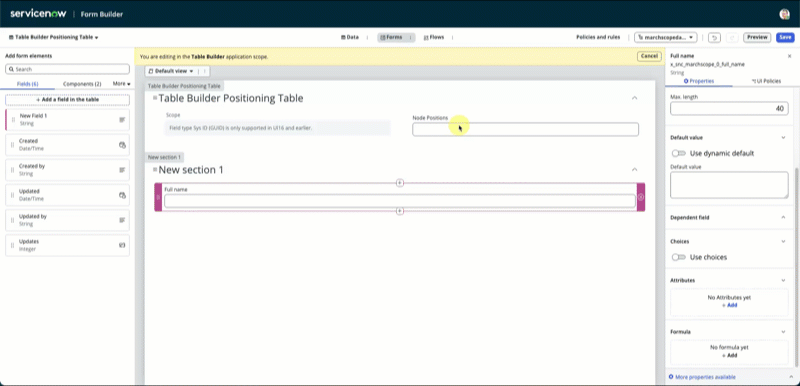Grab the drag handle of Updates field
The width and height of the screenshot is (800, 386).
(13, 245)
